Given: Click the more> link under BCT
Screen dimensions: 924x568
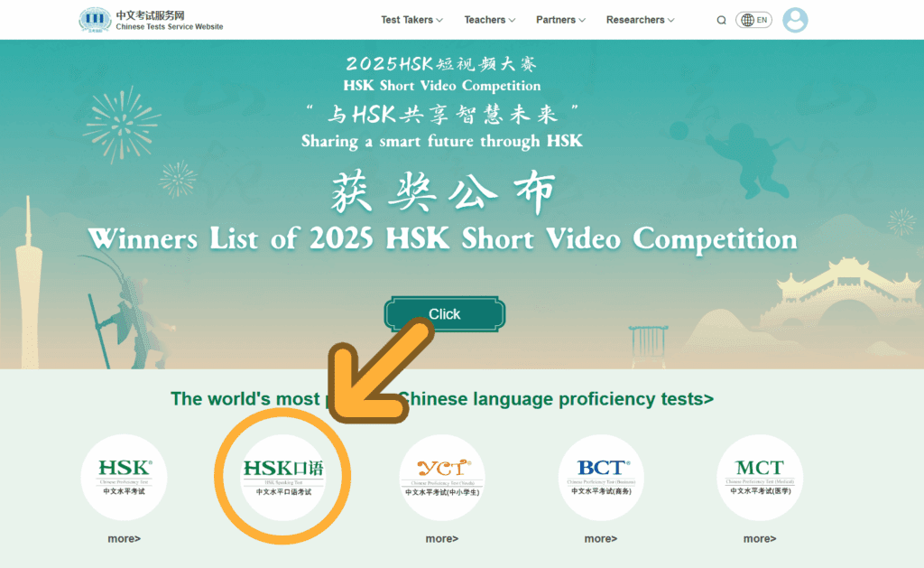Looking at the screenshot, I should [600, 539].
